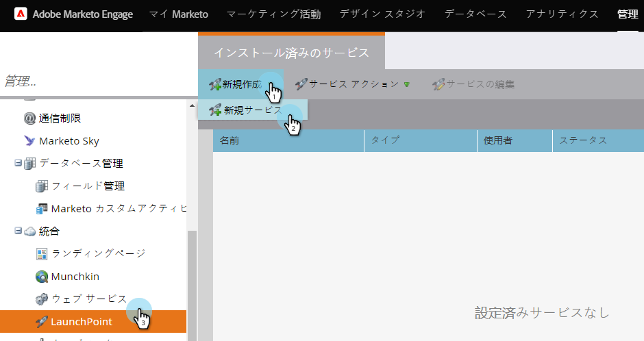This screenshot has height=341, width=644.
Task: Click the サービスの編集 pencil rocket icon
Action: 438,84
